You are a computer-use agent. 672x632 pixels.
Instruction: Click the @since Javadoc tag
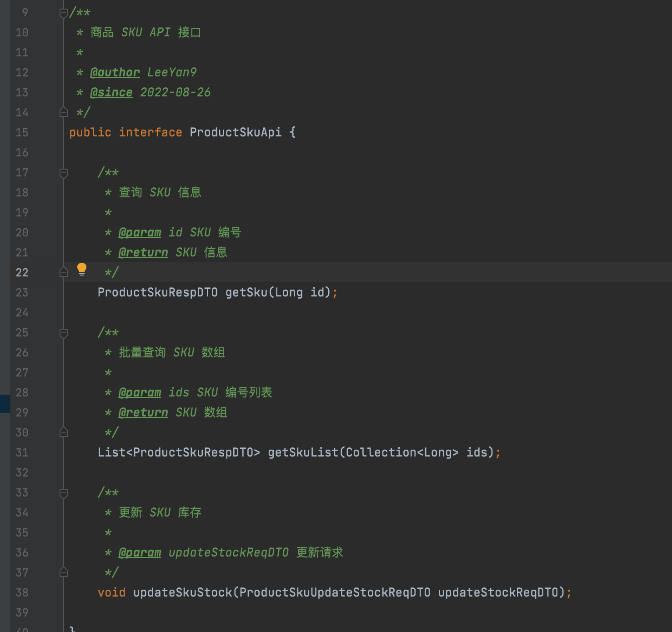(111, 92)
